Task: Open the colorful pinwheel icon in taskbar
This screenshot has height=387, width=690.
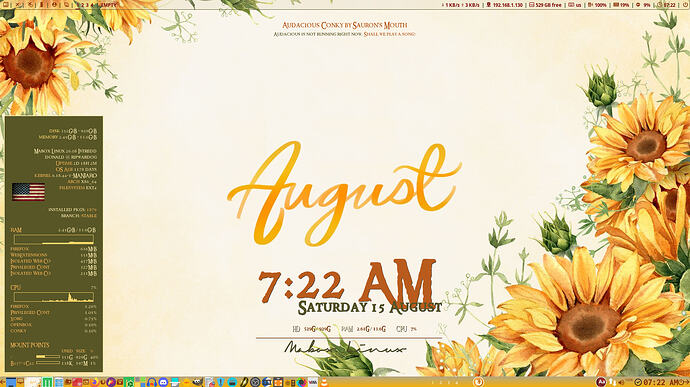Action: coord(301,382)
